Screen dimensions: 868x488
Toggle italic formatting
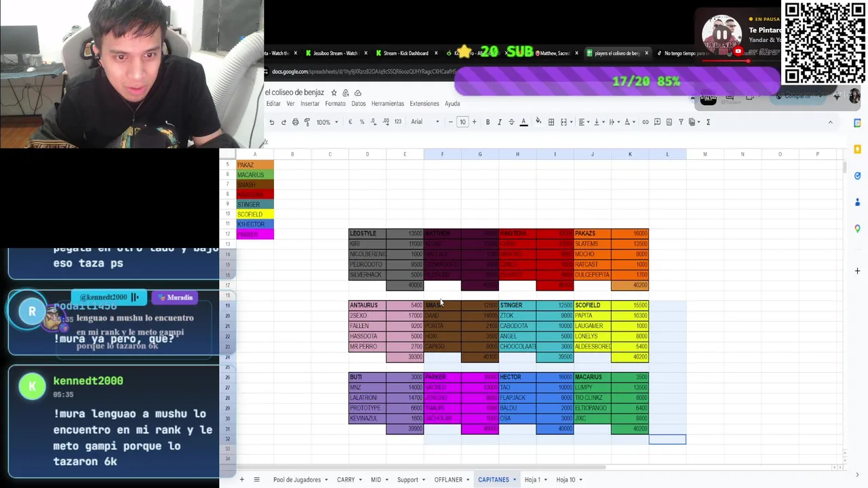tap(500, 122)
